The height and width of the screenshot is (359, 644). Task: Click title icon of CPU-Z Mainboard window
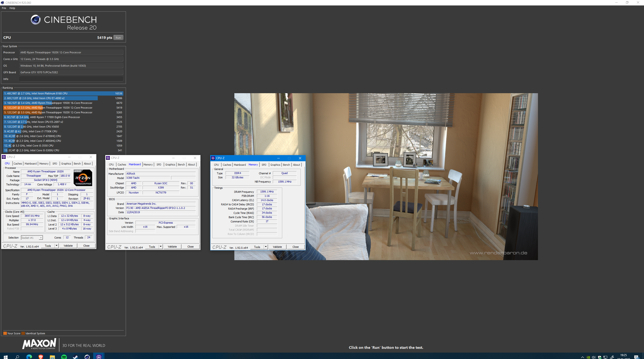coord(108,158)
